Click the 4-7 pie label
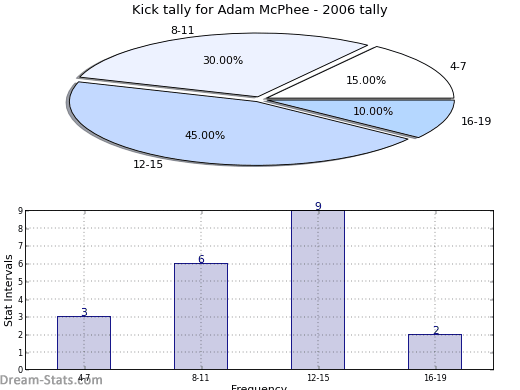Image resolution: width=520 pixels, height=390 pixels. (x=458, y=66)
